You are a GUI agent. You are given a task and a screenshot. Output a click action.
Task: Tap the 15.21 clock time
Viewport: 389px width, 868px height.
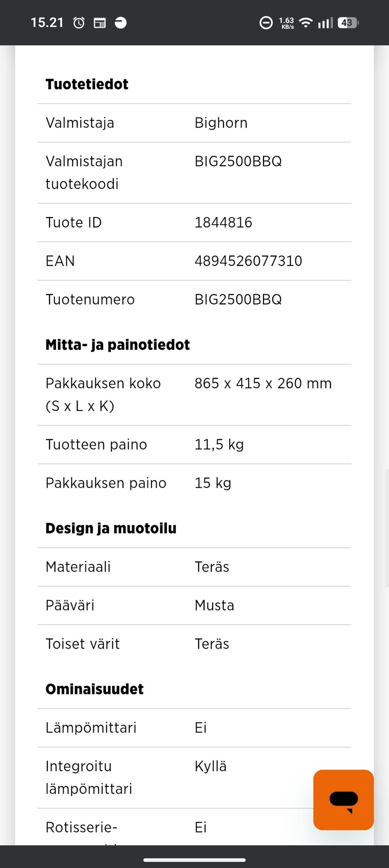[47, 23]
